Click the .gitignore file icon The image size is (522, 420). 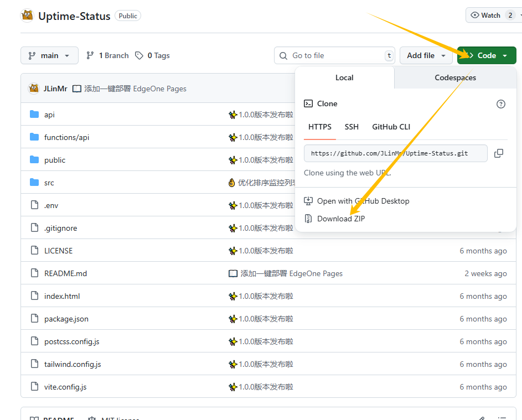pos(34,227)
